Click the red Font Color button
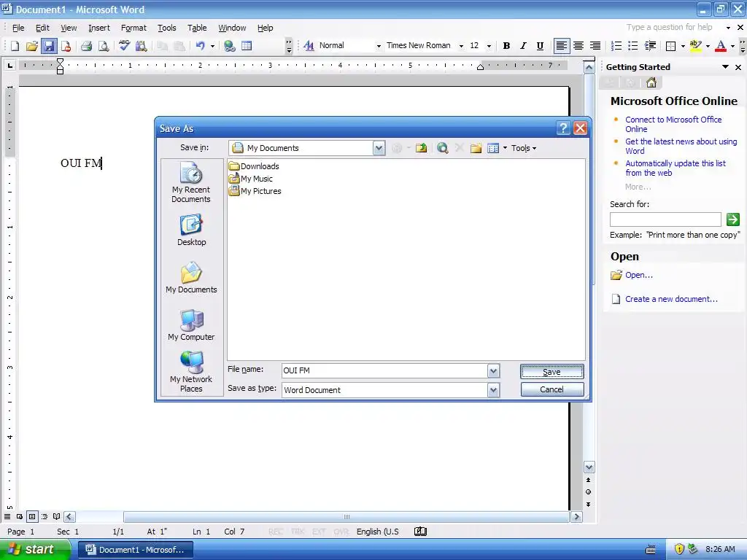 coord(721,46)
